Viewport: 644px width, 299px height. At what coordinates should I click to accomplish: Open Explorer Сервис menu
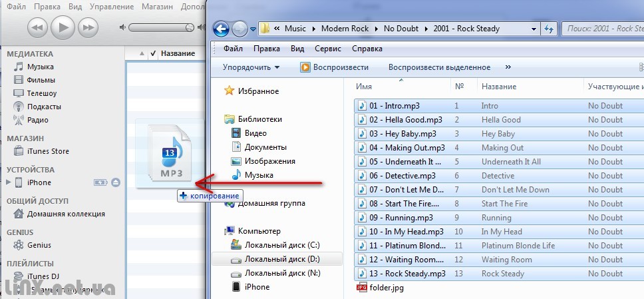coord(328,49)
